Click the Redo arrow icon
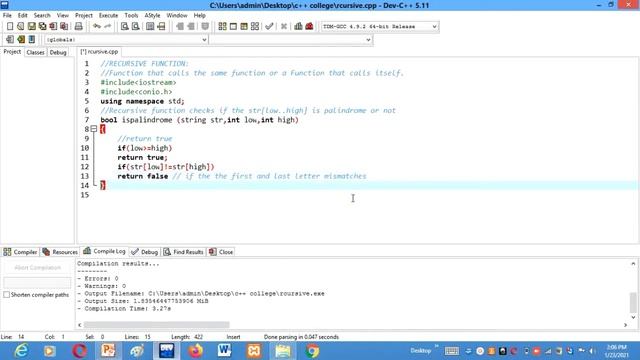The width and height of the screenshot is (640, 360). tap(108, 26)
